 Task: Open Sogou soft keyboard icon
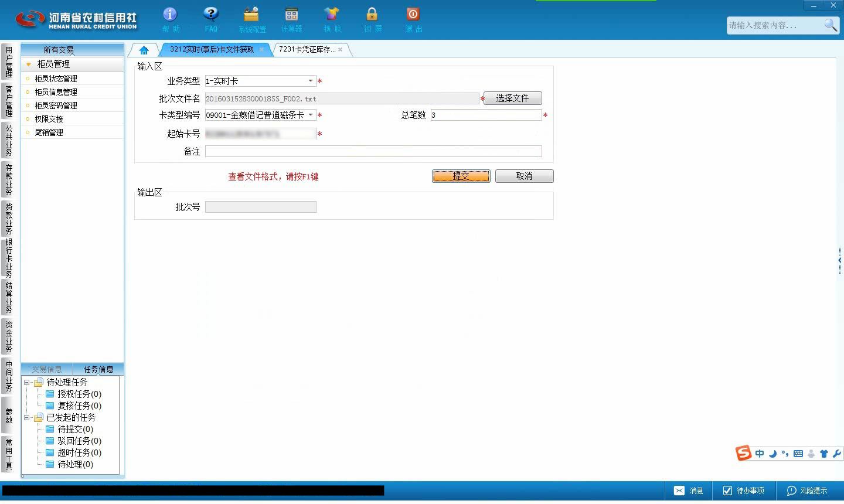click(798, 454)
